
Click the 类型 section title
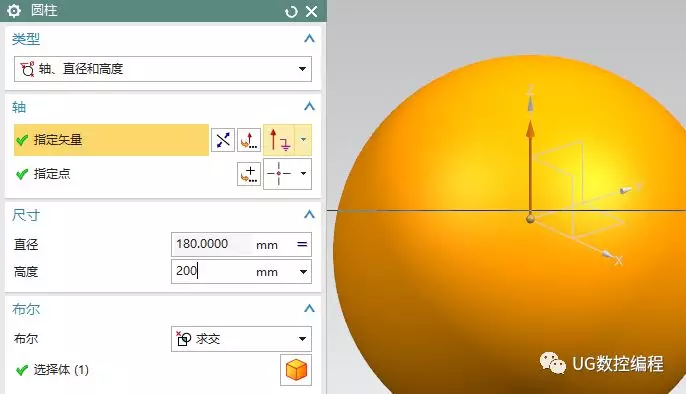(x=26, y=39)
